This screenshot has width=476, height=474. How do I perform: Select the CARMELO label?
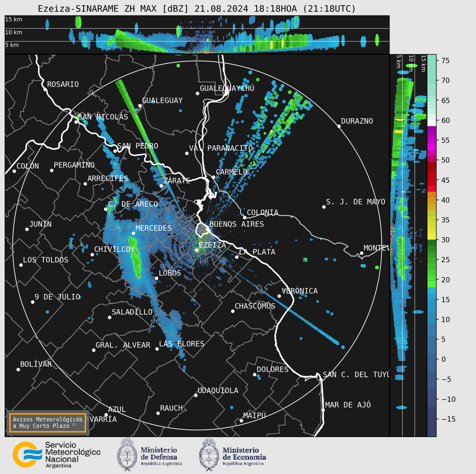tap(231, 172)
